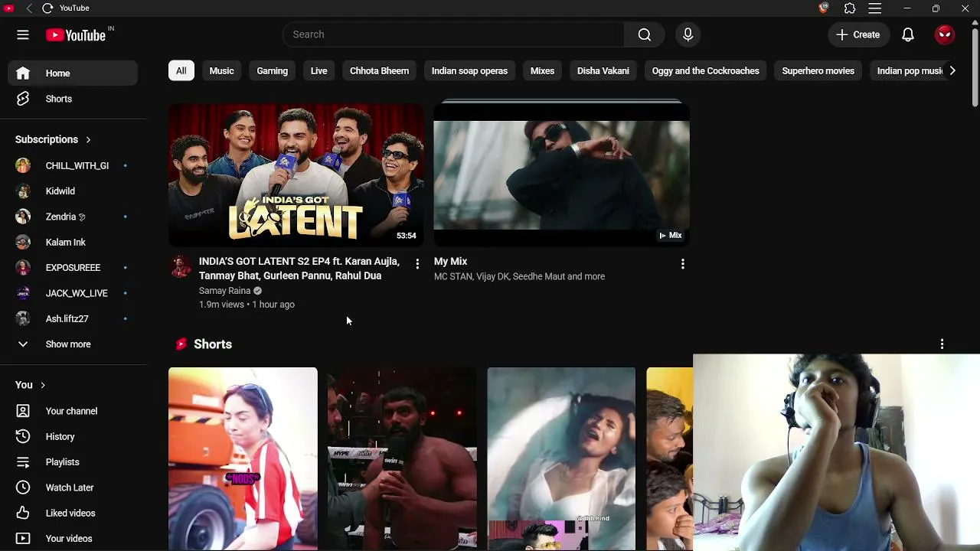The height and width of the screenshot is (551, 980).
Task: Click the Brave shield icon
Action: coord(824,8)
